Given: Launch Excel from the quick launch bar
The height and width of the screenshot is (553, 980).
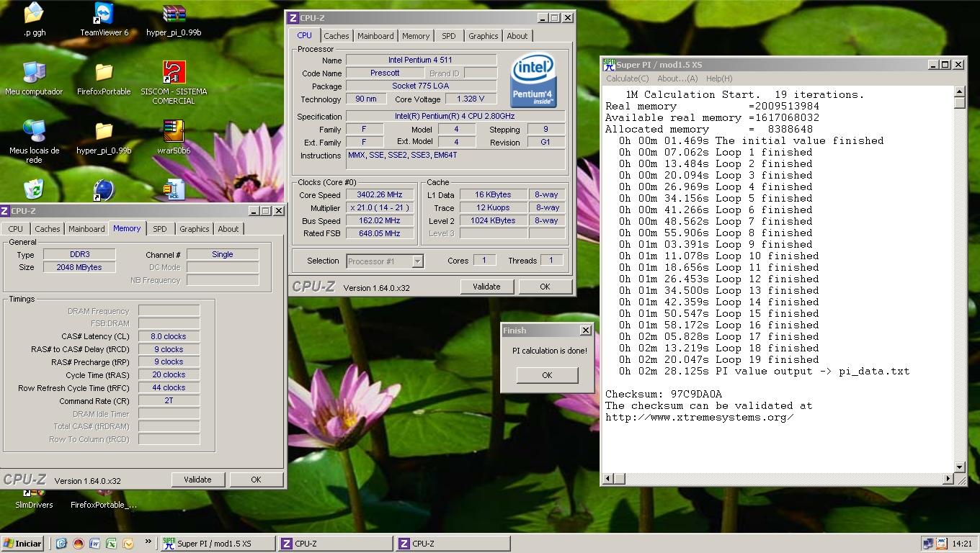Looking at the screenshot, I should [x=111, y=544].
